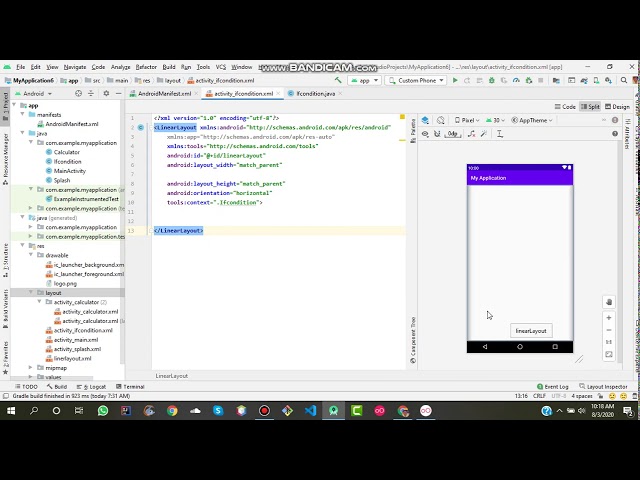Click the pan hand icon in preview

tap(609, 302)
